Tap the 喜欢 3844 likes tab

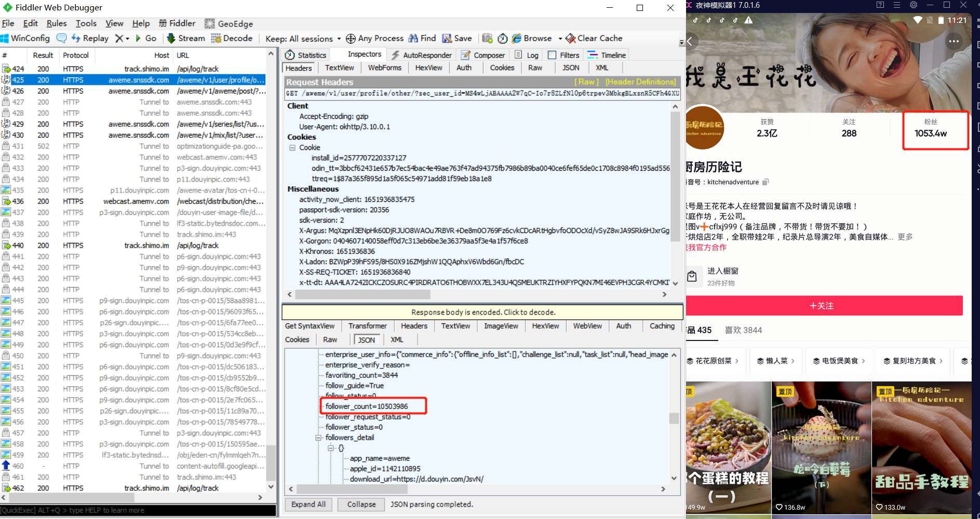coord(743,330)
